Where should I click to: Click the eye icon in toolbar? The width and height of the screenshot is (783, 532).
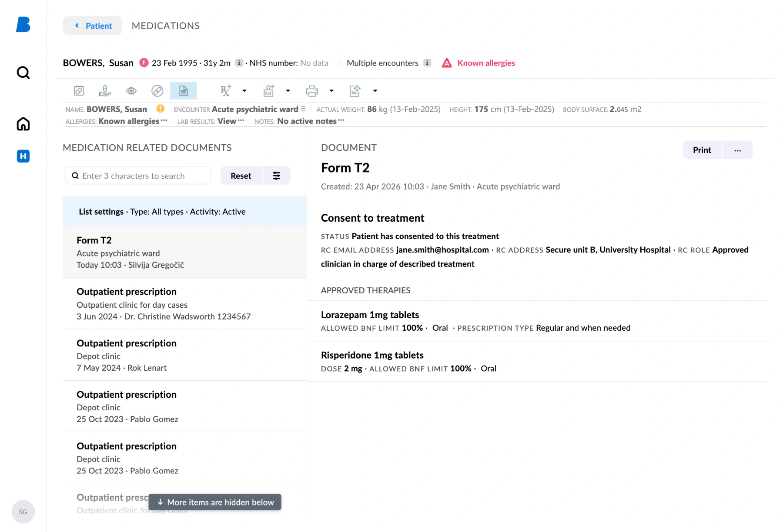pyautogui.click(x=131, y=91)
